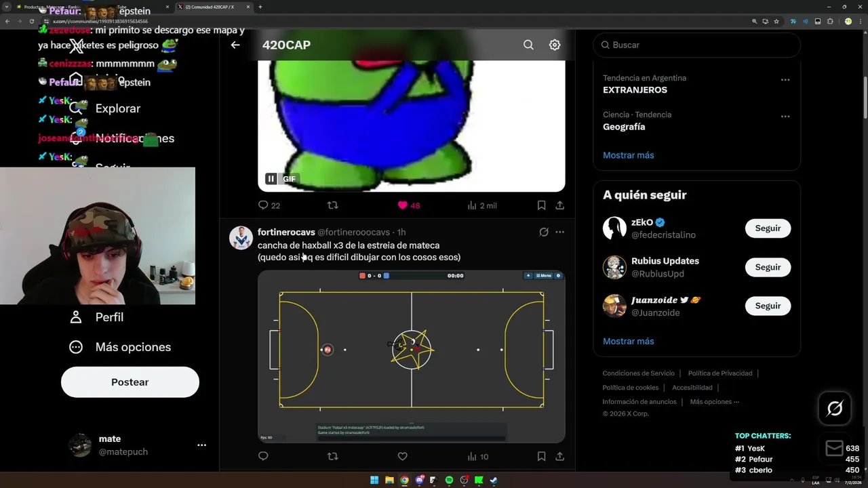Open zEkO profile avatar

tap(614, 228)
